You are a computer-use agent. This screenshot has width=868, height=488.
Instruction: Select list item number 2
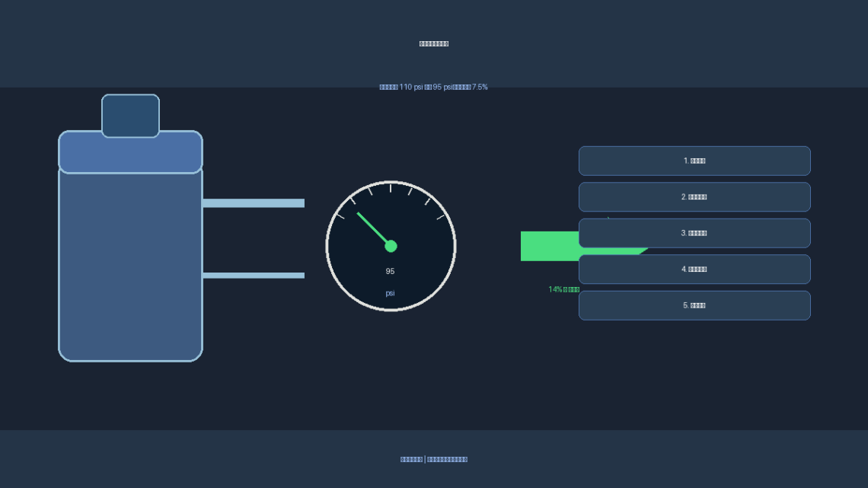coord(694,197)
